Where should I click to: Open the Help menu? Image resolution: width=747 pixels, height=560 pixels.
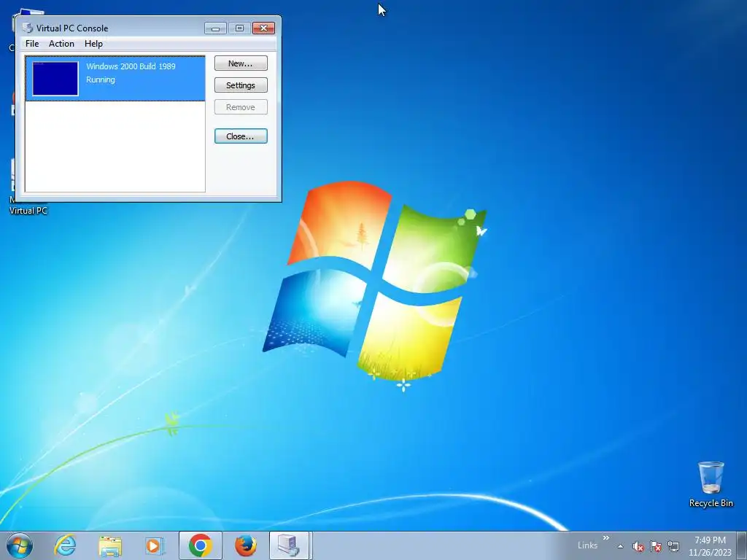click(93, 43)
